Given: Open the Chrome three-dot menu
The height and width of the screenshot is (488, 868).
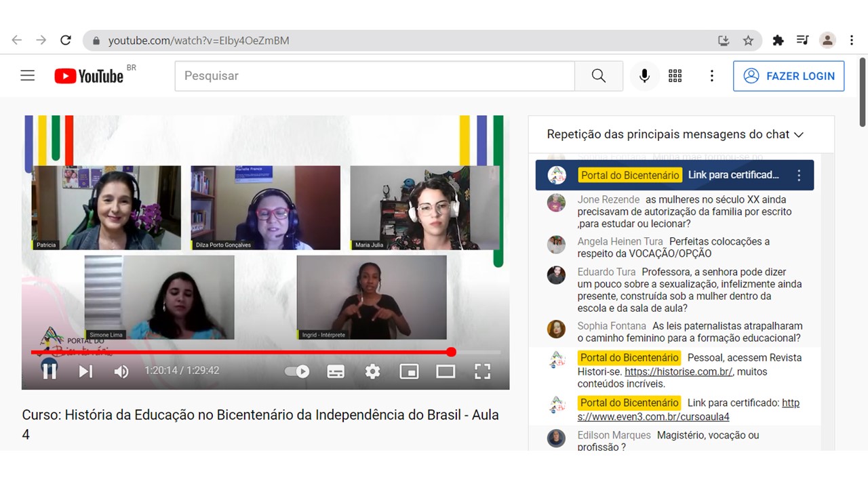Looking at the screenshot, I should coord(852,41).
